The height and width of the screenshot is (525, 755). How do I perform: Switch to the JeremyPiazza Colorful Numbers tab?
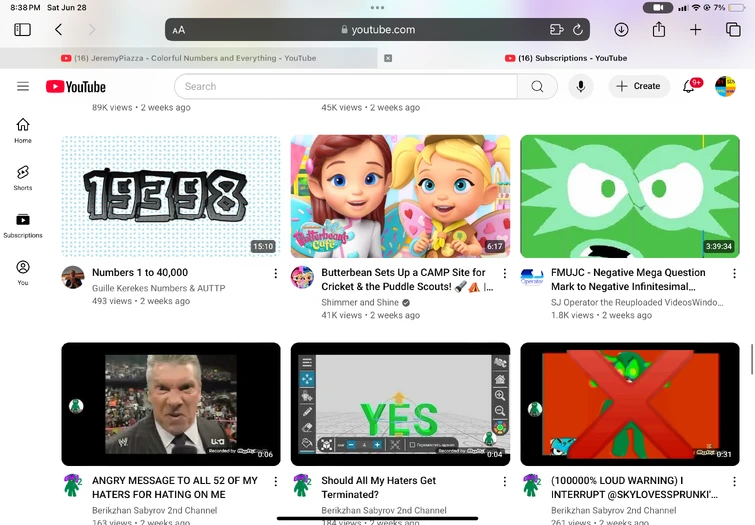click(188, 58)
